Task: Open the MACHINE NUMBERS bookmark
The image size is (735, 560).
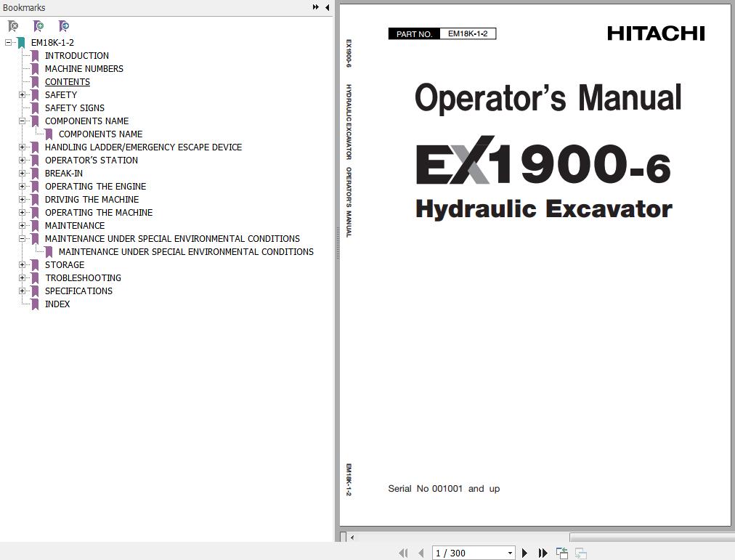Action: click(x=84, y=69)
